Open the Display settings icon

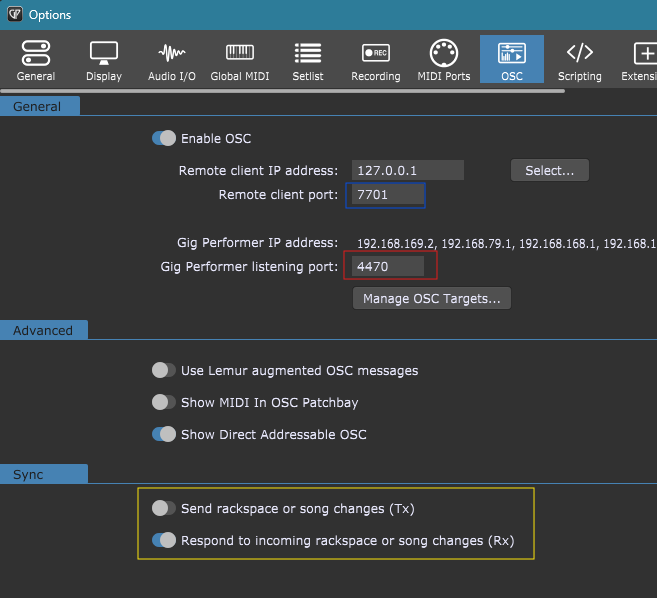tap(104, 54)
